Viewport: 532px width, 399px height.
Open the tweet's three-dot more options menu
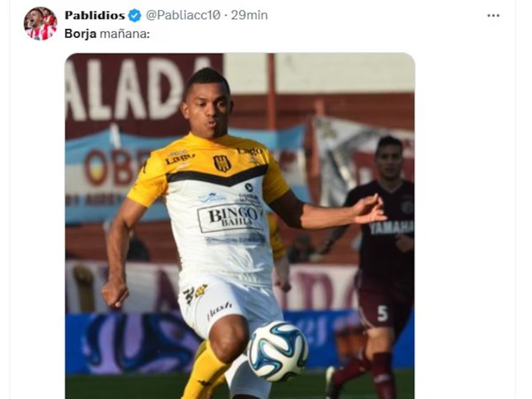(493, 16)
